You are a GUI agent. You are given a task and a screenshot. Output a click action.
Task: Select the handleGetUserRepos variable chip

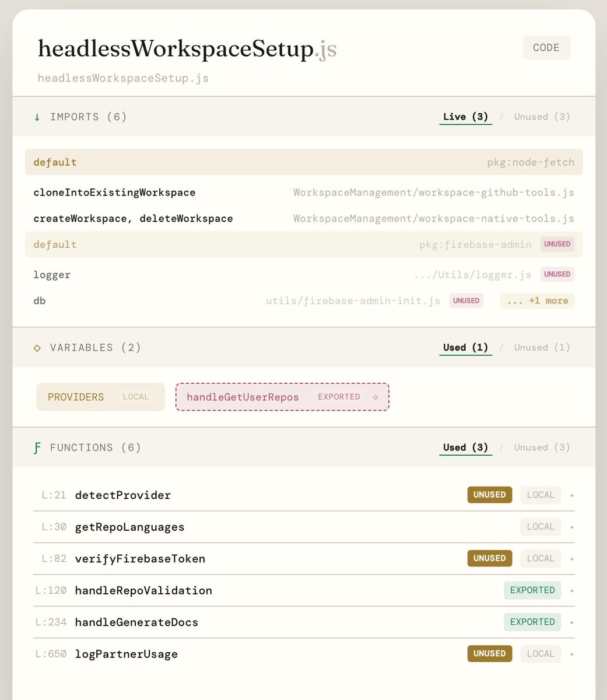[x=282, y=397]
